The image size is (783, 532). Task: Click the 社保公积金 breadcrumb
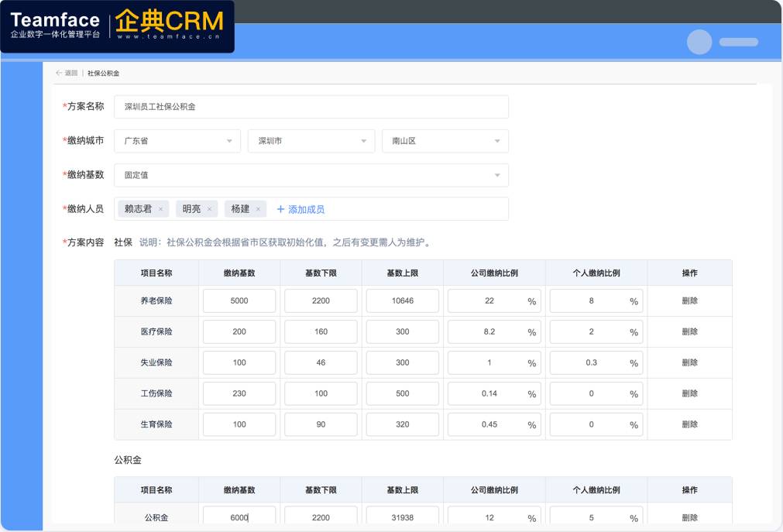pos(103,73)
